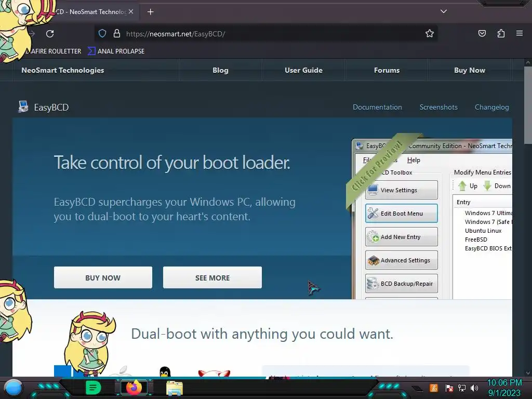The height and width of the screenshot is (399, 532).
Task: Click the taskbar clock showing 10:06 PM
Action: click(504, 388)
